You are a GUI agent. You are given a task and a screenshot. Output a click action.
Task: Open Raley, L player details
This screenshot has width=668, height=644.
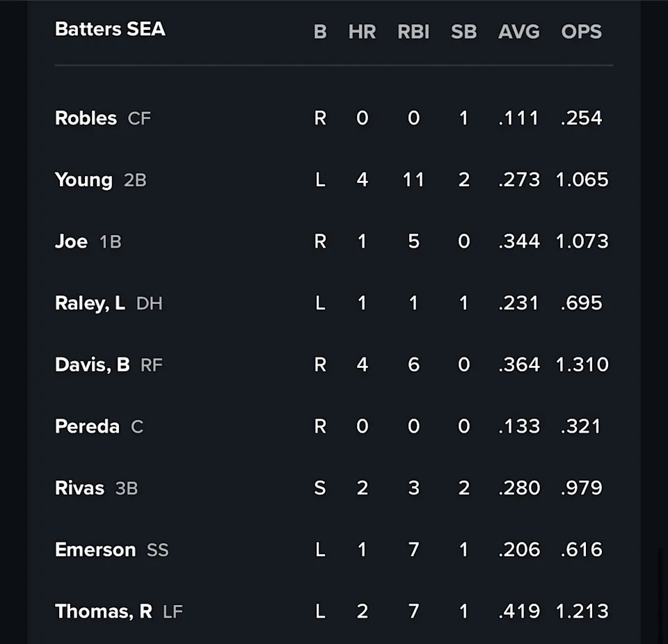tap(90, 303)
